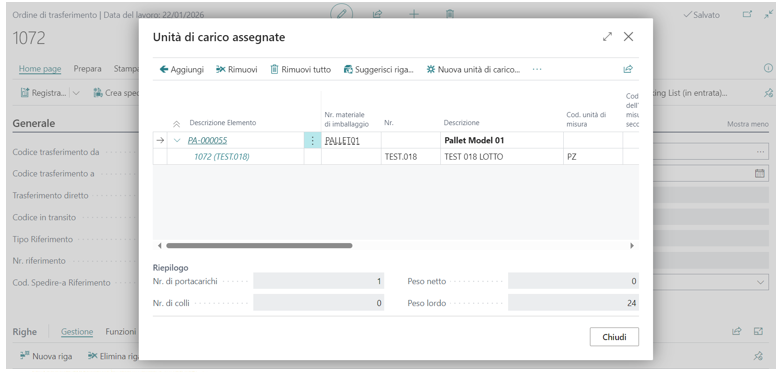Click Nuova riga in Righe section

pos(46,356)
